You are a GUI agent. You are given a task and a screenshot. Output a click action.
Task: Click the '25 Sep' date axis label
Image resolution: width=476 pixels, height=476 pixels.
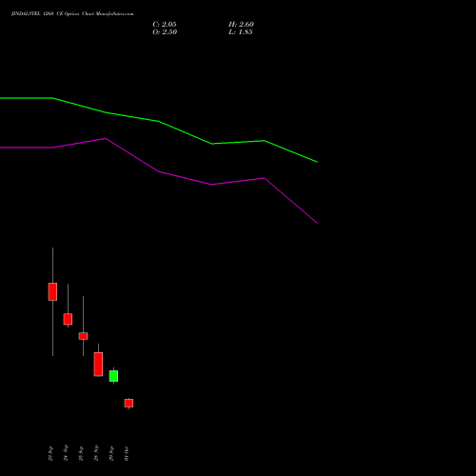click(x=81, y=453)
